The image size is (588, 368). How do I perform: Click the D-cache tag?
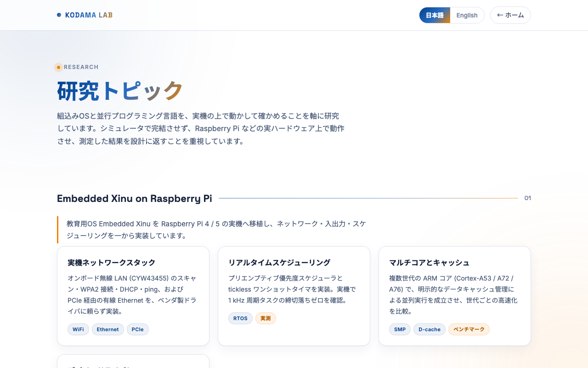tap(430, 329)
